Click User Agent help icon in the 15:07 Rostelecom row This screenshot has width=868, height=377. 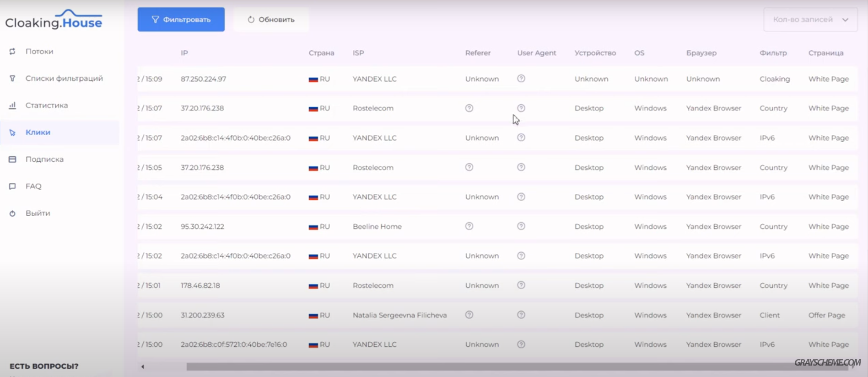pyautogui.click(x=521, y=108)
